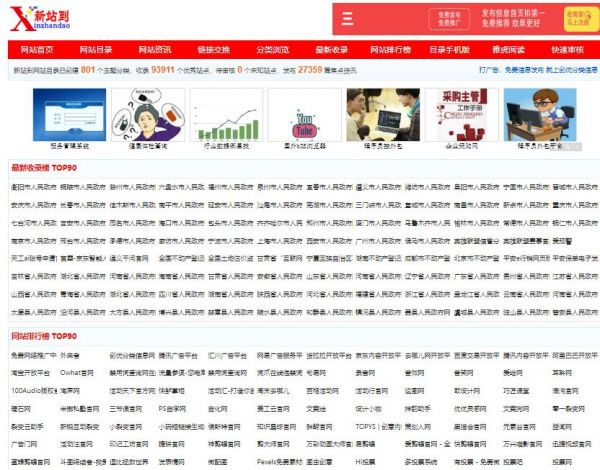Open the 采购主管 book cover thumbnail

pos(462,114)
